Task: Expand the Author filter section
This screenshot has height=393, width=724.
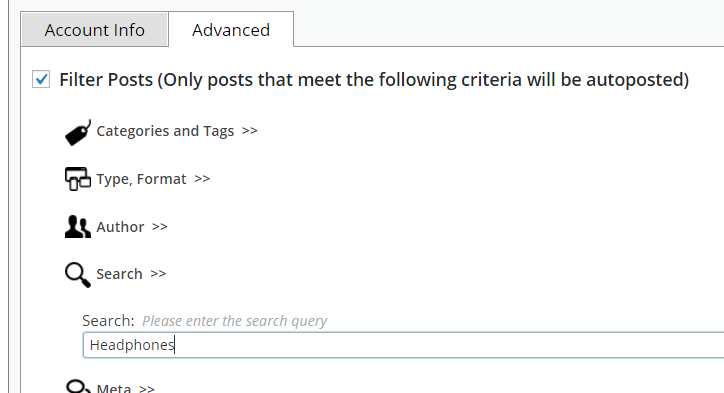Action: pos(132,227)
